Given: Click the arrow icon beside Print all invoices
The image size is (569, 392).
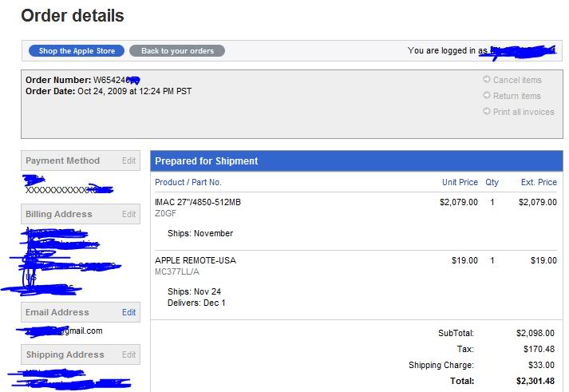Looking at the screenshot, I should coord(487,112).
